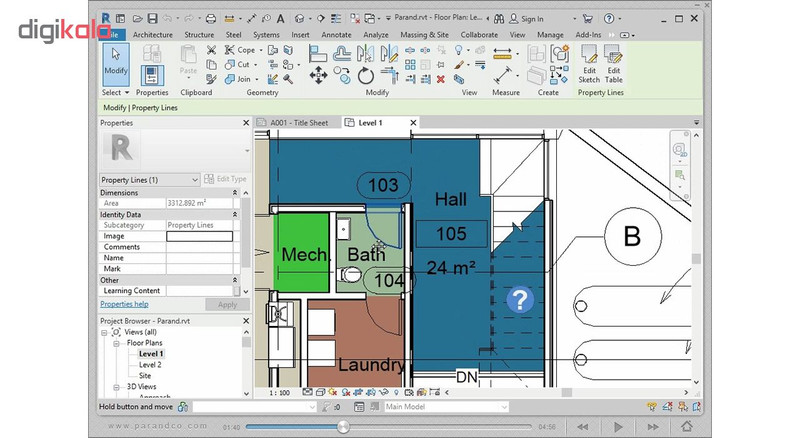
Task: Click the binoculars search icon in title bar
Action: tap(499, 19)
